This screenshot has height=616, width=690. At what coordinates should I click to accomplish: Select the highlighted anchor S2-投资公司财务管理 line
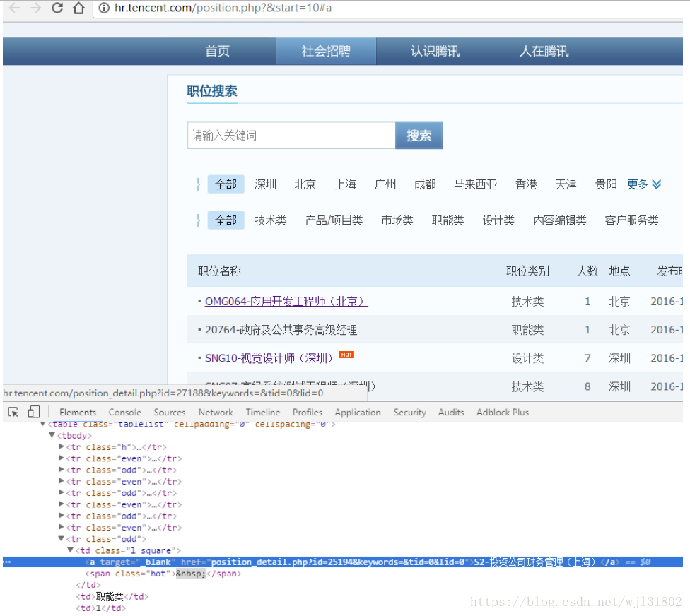343,562
